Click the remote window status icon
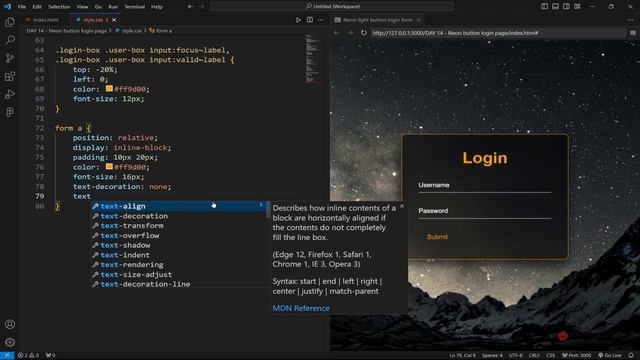The width and height of the screenshot is (640, 360). (x=7, y=356)
